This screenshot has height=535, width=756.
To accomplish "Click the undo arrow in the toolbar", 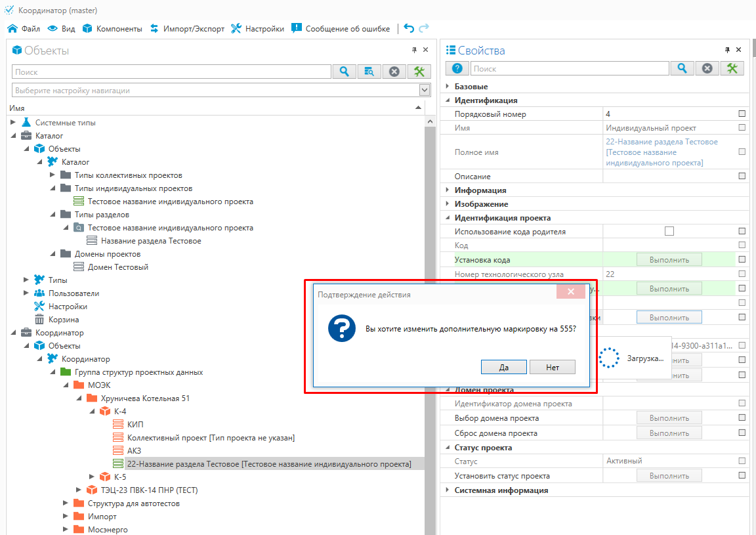I will (x=409, y=28).
